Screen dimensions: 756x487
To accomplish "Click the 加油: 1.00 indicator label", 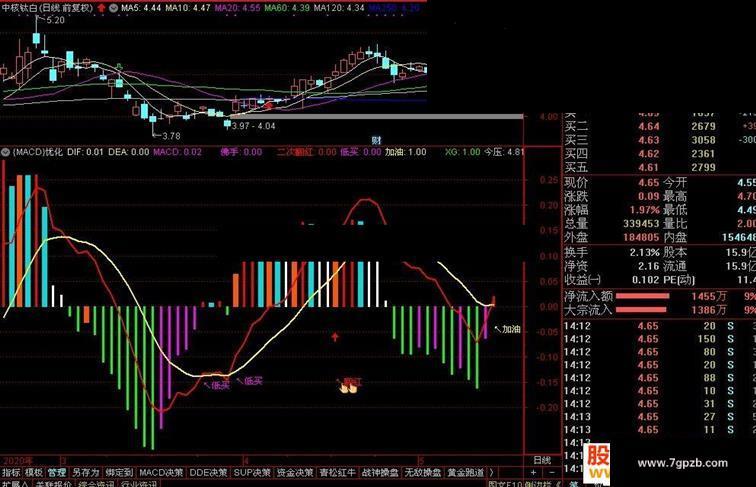I will click(405, 152).
